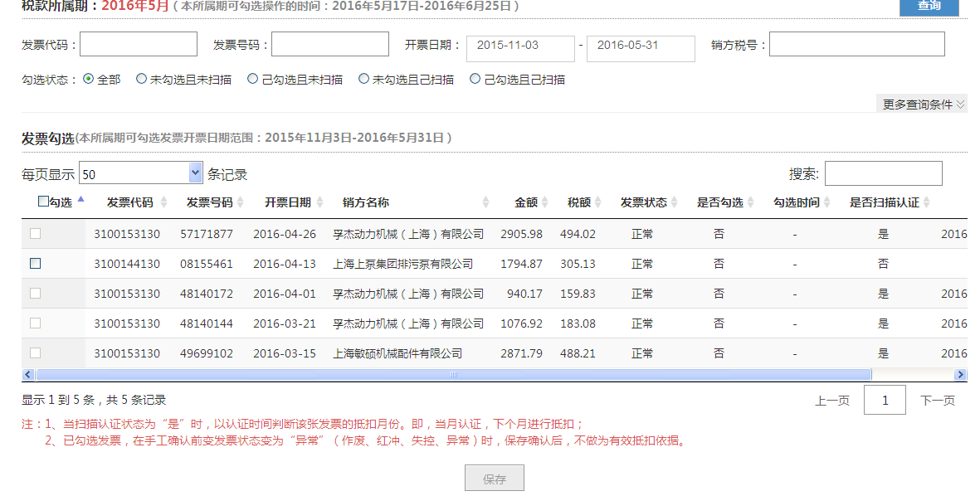Check the select-all 勾选 header checkbox
980x496 pixels.
coord(44,201)
